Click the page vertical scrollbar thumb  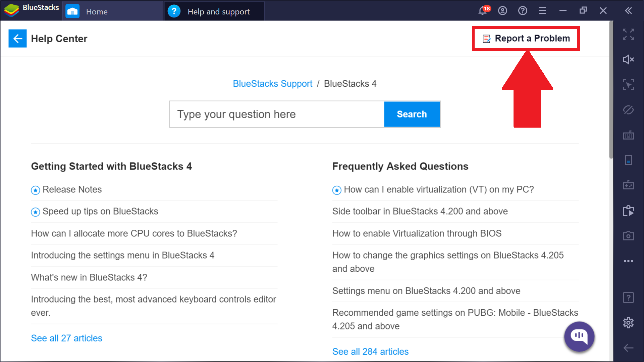[x=611, y=90]
